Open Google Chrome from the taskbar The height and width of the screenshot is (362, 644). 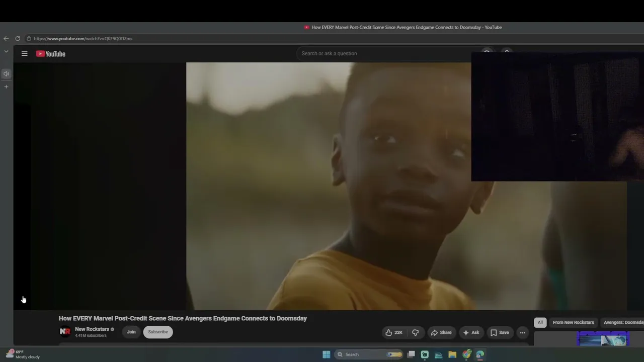point(466,354)
